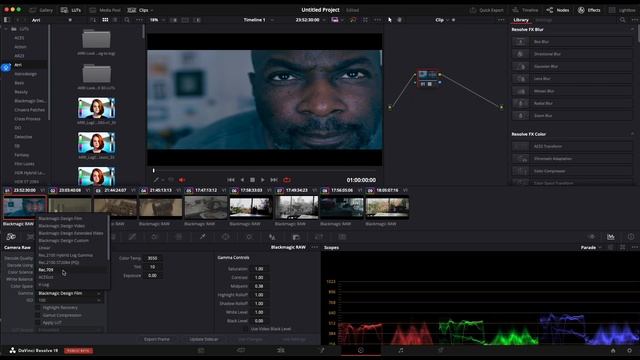Collapse the LUTs root tree folder
Screen dimensions: 640x360
tap(6, 29)
